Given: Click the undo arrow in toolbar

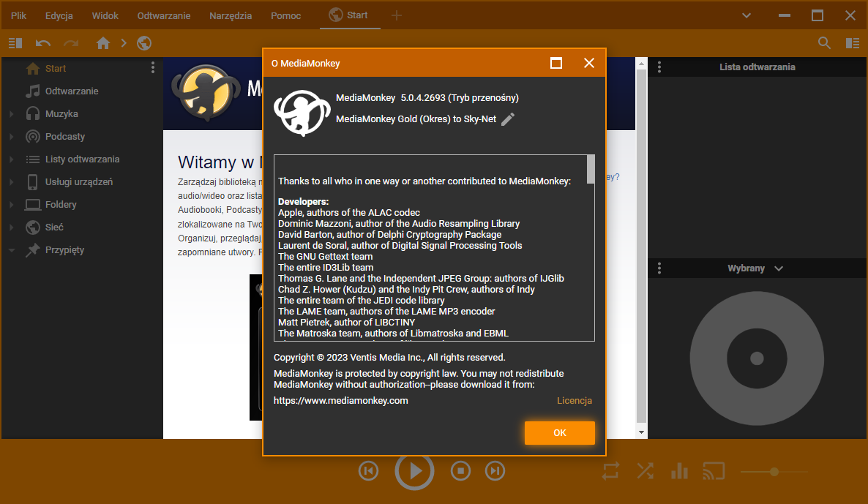Looking at the screenshot, I should pyautogui.click(x=43, y=43).
